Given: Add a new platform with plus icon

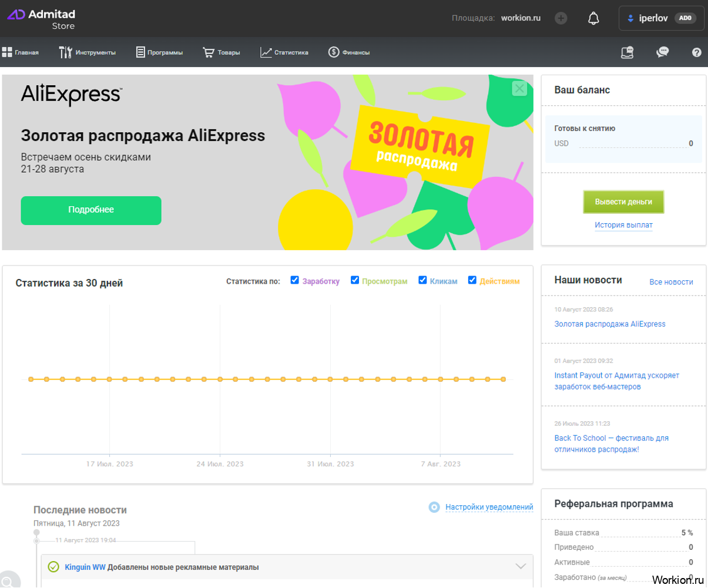Looking at the screenshot, I should tap(561, 18).
